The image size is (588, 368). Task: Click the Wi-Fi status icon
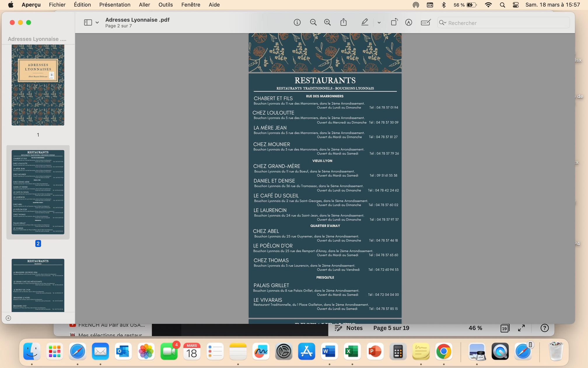488,5
